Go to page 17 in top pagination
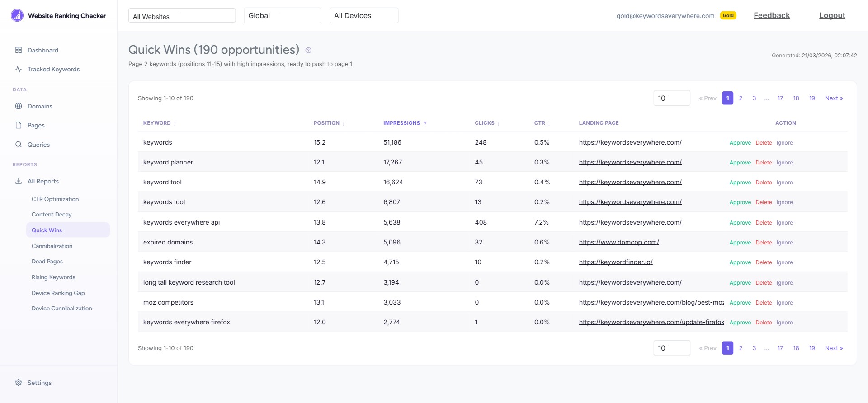 pos(780,98)
